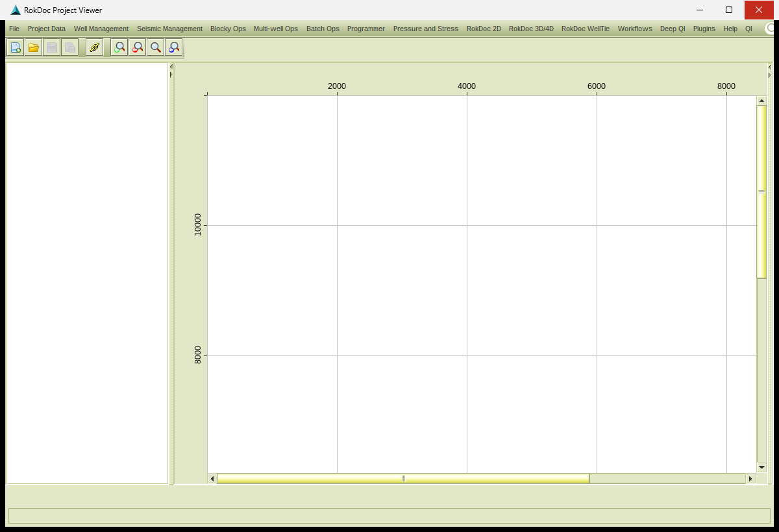Open the Well Management menu
Screen dimensions: 779x532
pyautogui.click(x=101, y=29)
